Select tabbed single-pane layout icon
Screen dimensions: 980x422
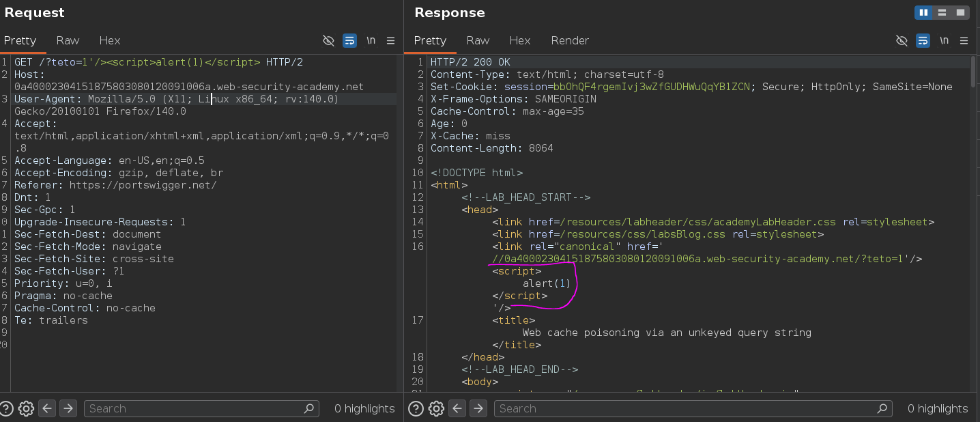tap(960, 12)
